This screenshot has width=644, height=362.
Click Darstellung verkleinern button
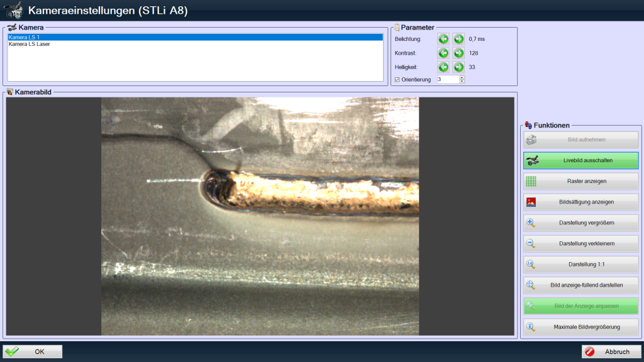click(580, 243)
